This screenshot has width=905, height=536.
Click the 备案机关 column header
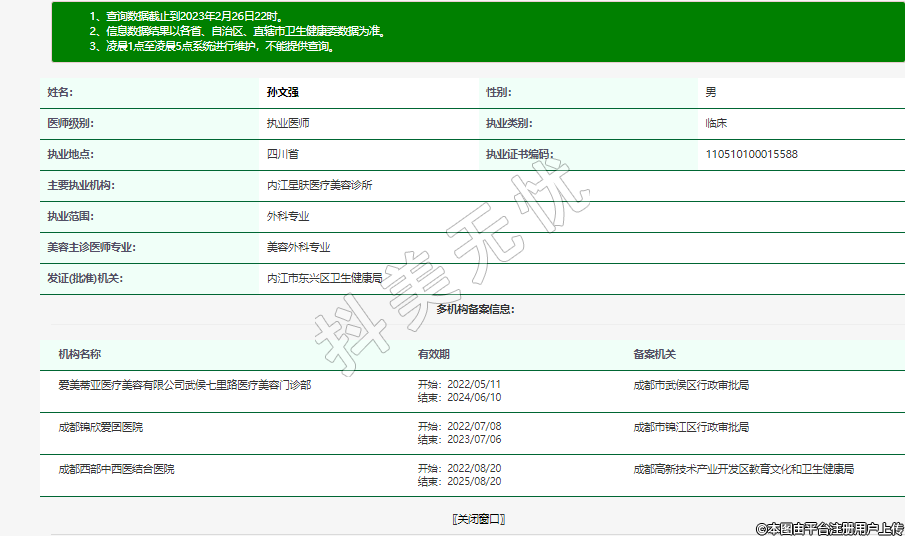pyautogui.click(x=654, y=354)
